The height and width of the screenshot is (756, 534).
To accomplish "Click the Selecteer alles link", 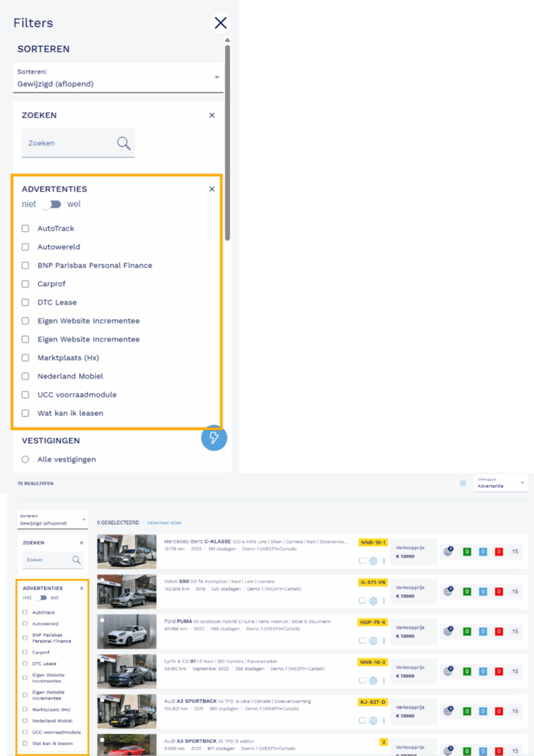I will (164, 523).
